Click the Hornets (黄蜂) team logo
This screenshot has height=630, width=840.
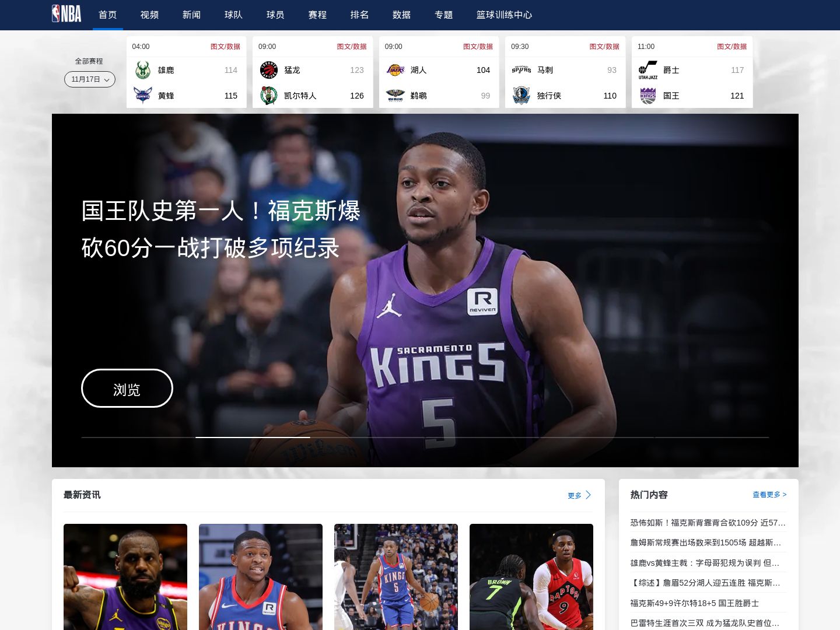pyautogui.click(x=143, y=96)
